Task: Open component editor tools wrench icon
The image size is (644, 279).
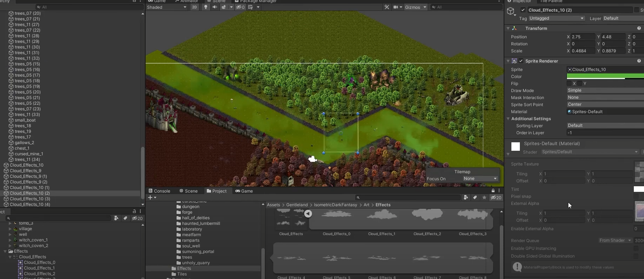Action: click(x=387, y=7)
